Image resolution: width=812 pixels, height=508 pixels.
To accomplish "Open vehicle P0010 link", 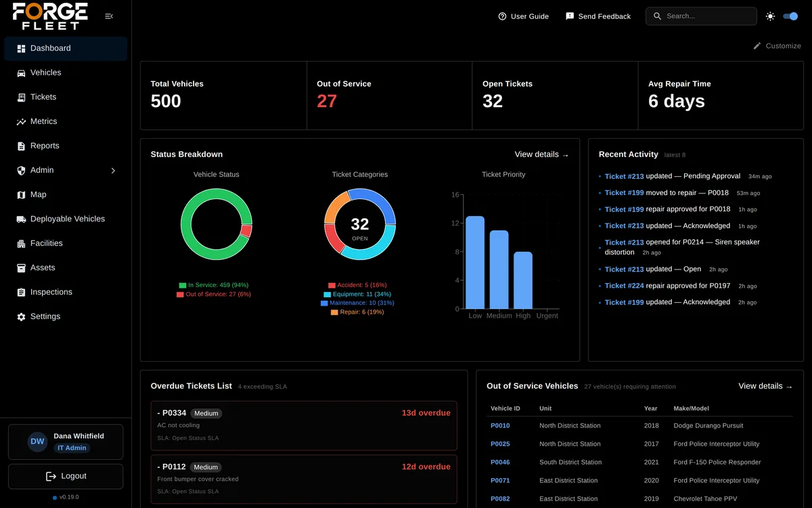I will coord(500,426).
